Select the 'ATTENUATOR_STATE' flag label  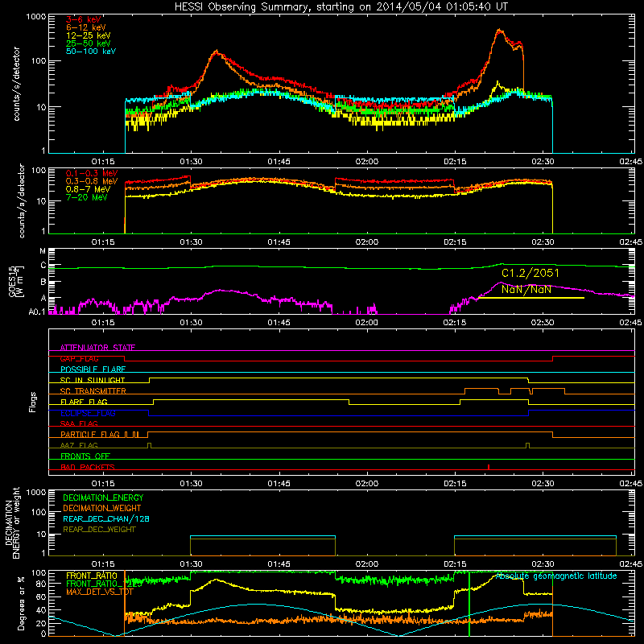97,348
